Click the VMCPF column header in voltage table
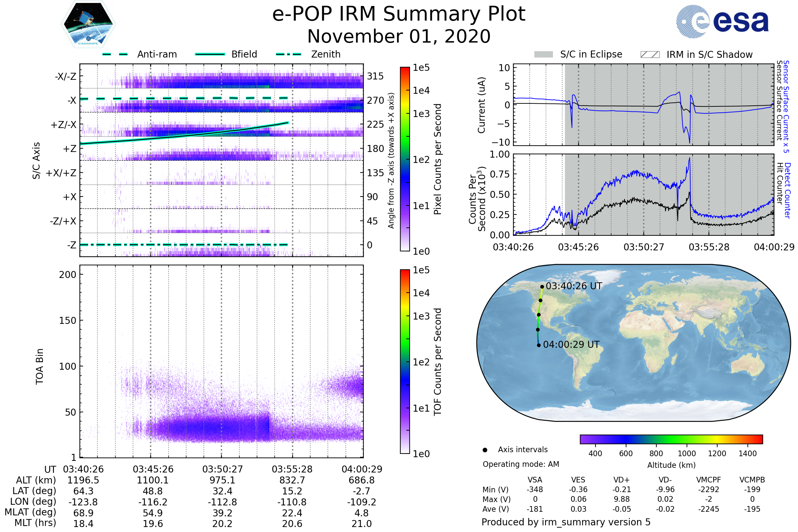 click(709, 480)
